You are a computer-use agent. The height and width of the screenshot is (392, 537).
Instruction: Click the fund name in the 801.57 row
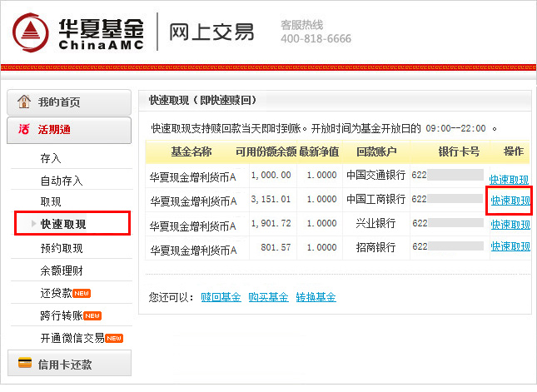coord(193,251)
